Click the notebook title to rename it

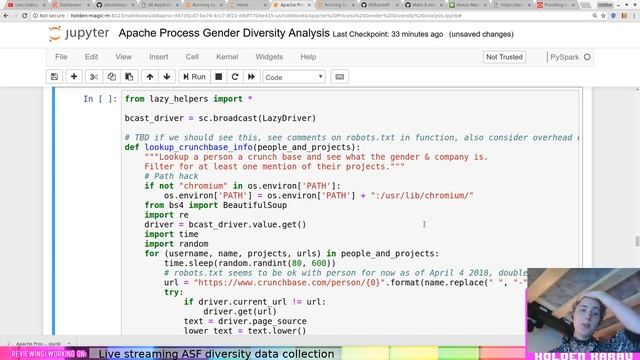(x=224, y=33)
